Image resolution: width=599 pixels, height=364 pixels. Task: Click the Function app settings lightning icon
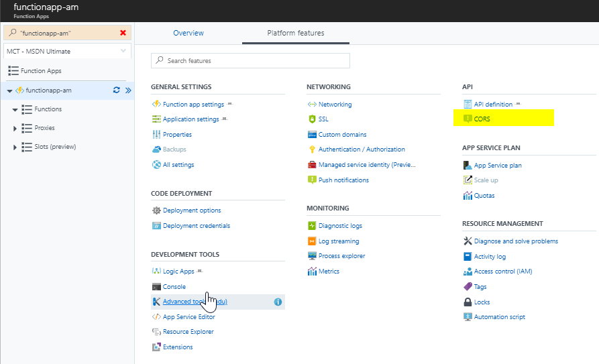(156, 104)
